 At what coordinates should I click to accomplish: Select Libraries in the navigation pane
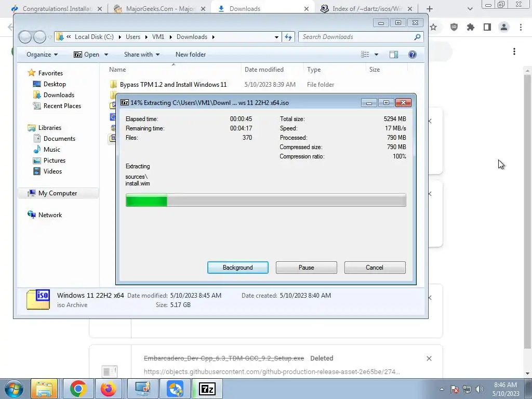coord(49,128)
